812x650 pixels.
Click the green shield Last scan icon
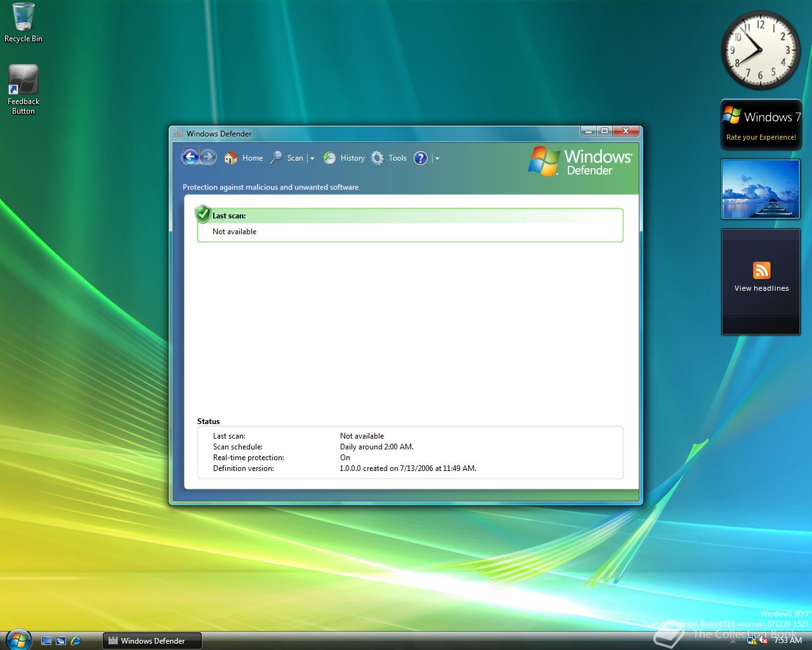203,214
